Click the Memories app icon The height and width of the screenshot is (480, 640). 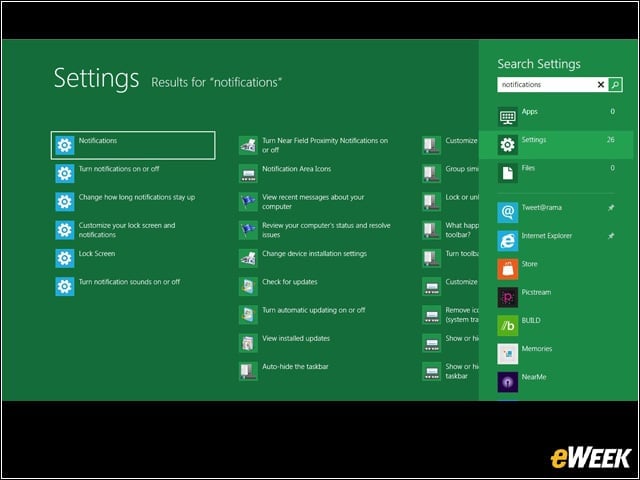(507, 354)
